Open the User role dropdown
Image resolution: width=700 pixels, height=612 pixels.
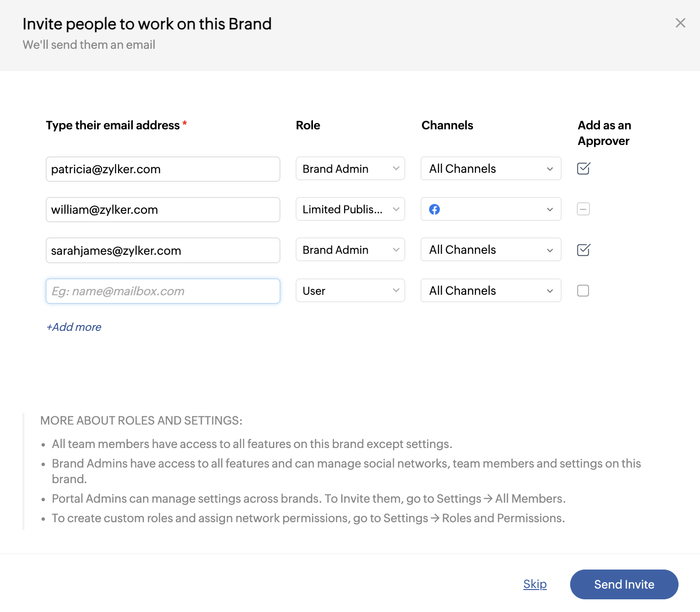(350, 291)
